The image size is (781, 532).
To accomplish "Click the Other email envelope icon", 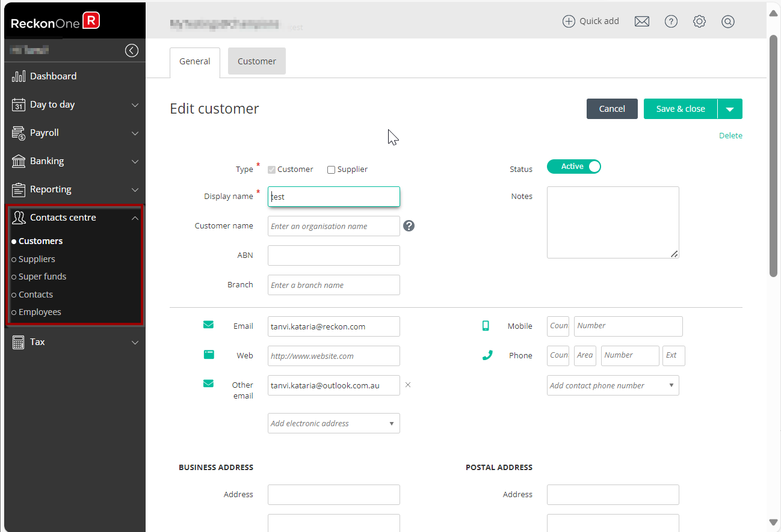I will coord(208,384).
